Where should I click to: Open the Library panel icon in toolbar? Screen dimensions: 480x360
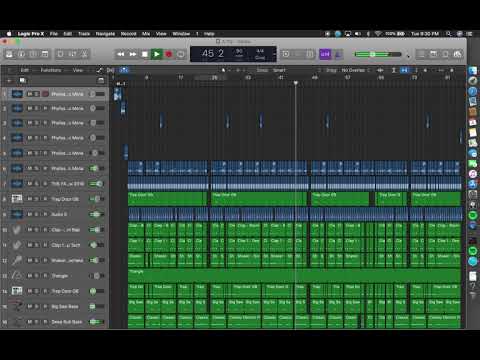click(x=9, y=54)
